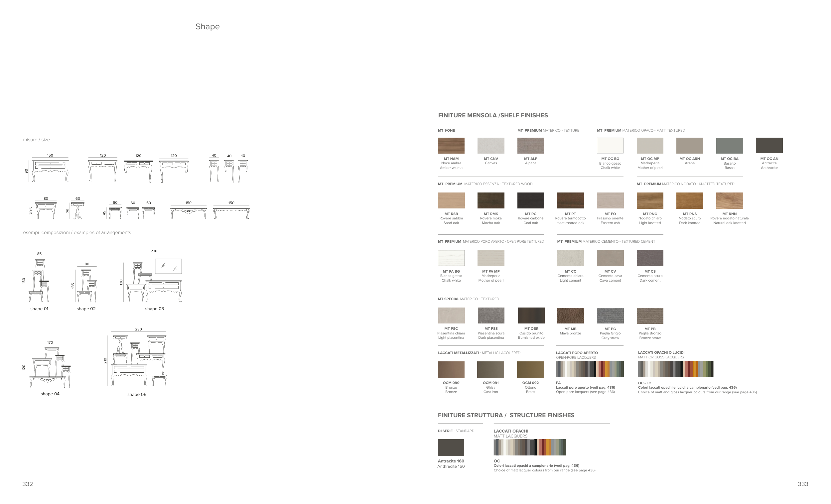This screenshot has width=831, height=504.
Task: Click page number 333
Action: (803, 484)
